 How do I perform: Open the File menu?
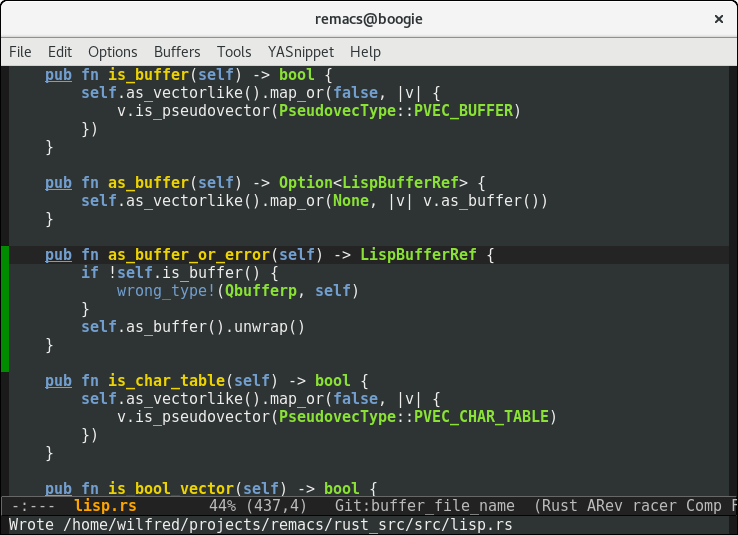pos(20,52)
